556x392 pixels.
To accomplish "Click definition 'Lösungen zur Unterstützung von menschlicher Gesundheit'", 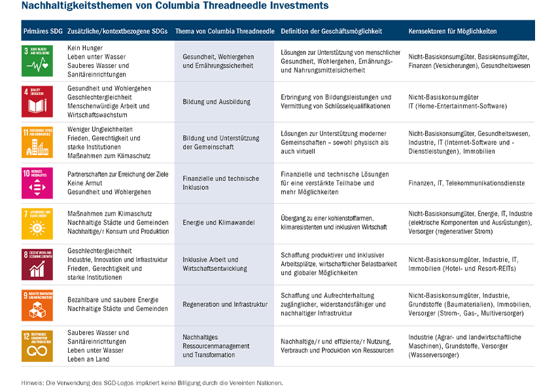I will pyautogui.click(x=340, y=61).
